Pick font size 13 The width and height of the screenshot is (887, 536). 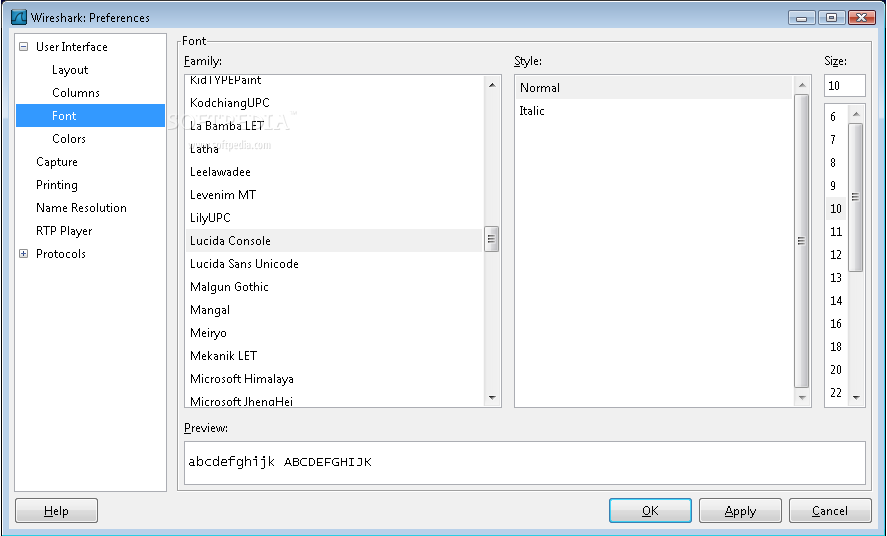[836, 278]
